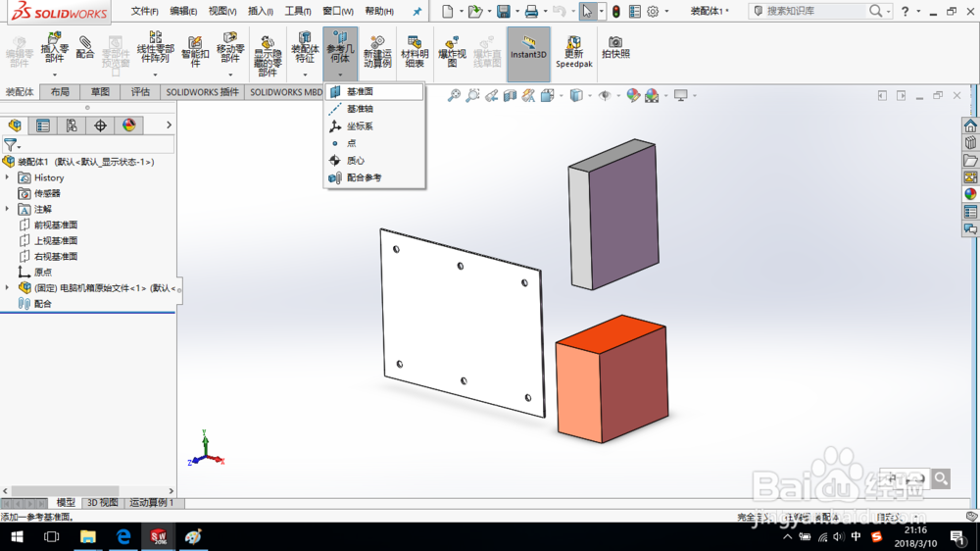Open the Insert Components dropdown arrow
Viewport: 980px width, 551px height.
54,75
